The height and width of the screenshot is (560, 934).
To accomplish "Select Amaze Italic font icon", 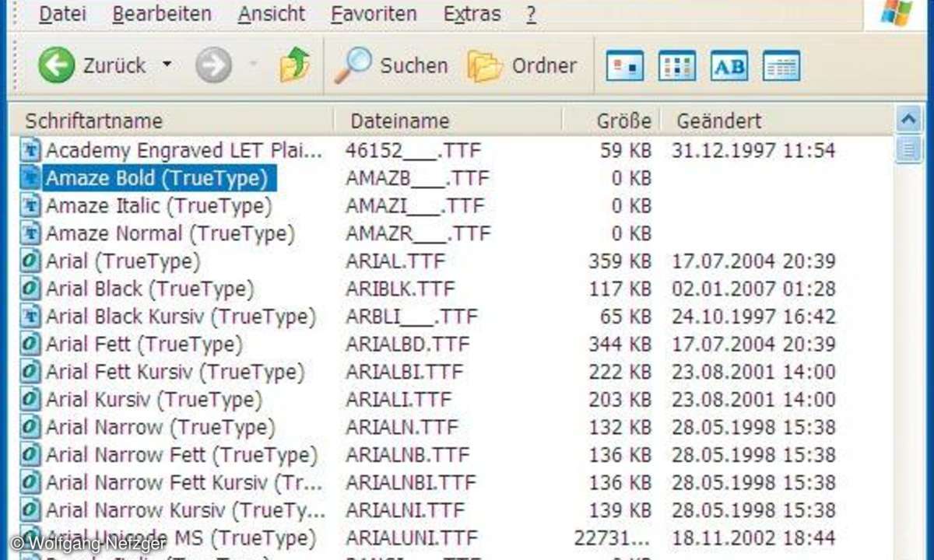I will pyautogui.click(x=30, y=205).
